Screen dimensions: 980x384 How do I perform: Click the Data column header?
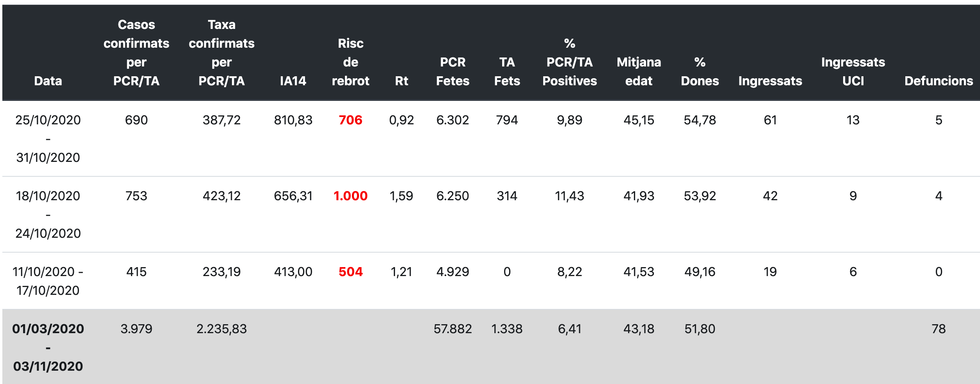click(48, 81)
